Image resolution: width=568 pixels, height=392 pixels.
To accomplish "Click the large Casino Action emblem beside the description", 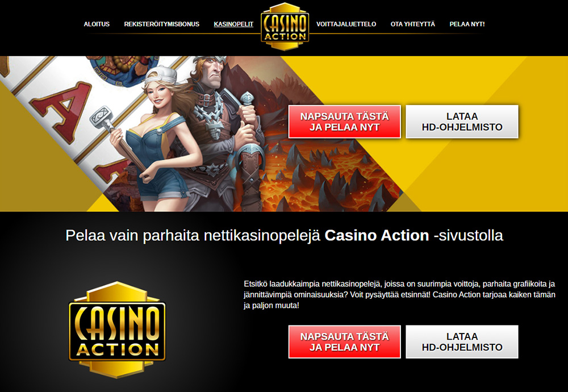I will point(117,330).
